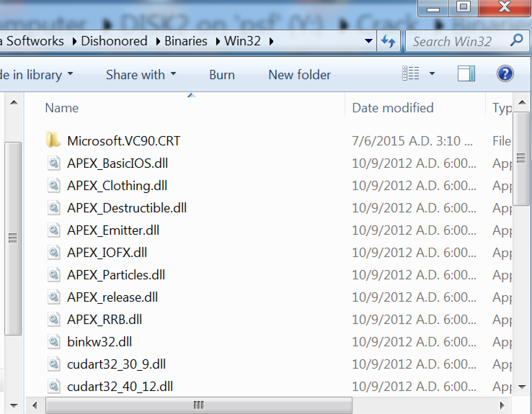Viewport: 532px width, 414px height.
Task: Click the New folder button
Action: (300, 75)
